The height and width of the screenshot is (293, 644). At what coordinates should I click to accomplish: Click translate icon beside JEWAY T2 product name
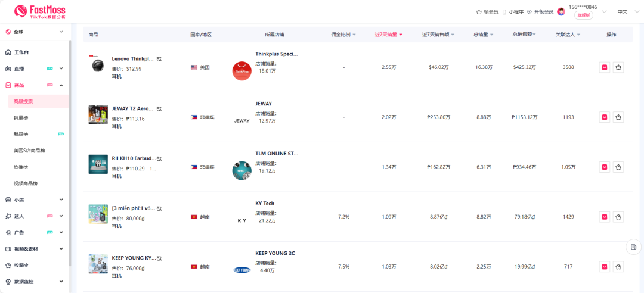coord(159,109)
